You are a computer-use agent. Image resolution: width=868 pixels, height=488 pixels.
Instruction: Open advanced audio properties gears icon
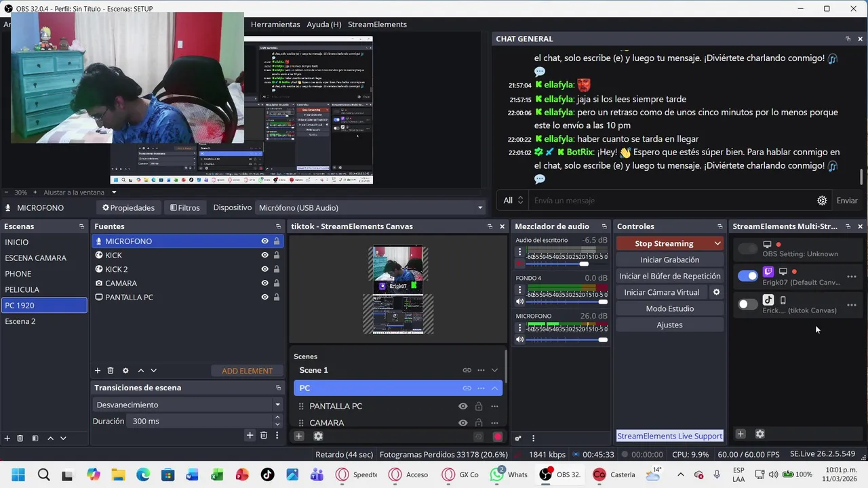[518, 439]
